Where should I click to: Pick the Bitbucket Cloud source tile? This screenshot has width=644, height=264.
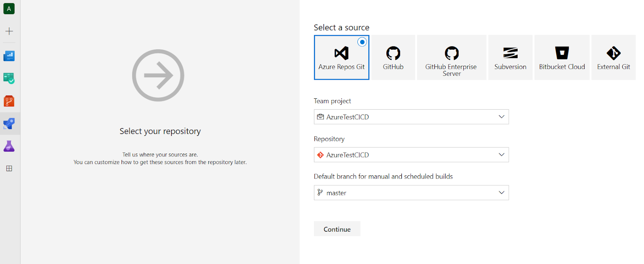[x=562, y=58]
